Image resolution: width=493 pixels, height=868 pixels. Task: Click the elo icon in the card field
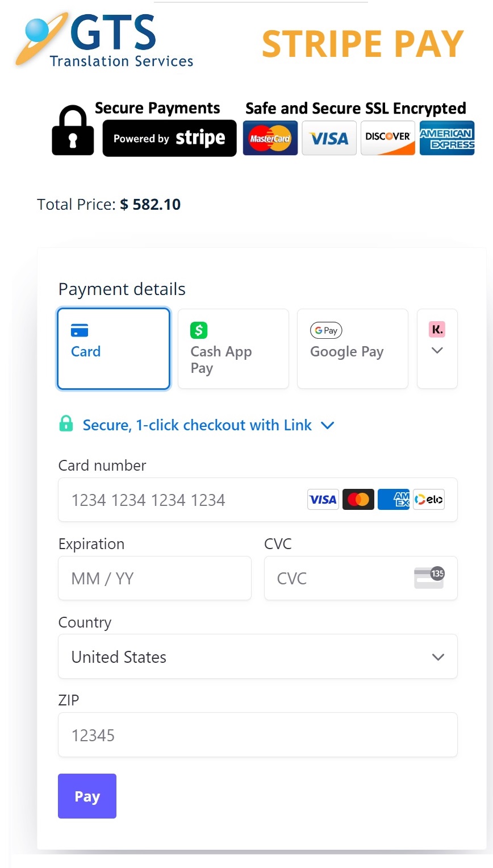point(429,499)
